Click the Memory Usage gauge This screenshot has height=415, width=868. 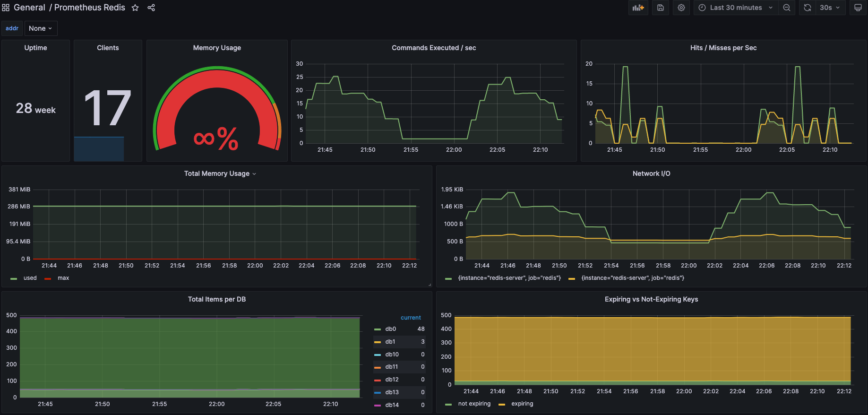tap(217, 109)
